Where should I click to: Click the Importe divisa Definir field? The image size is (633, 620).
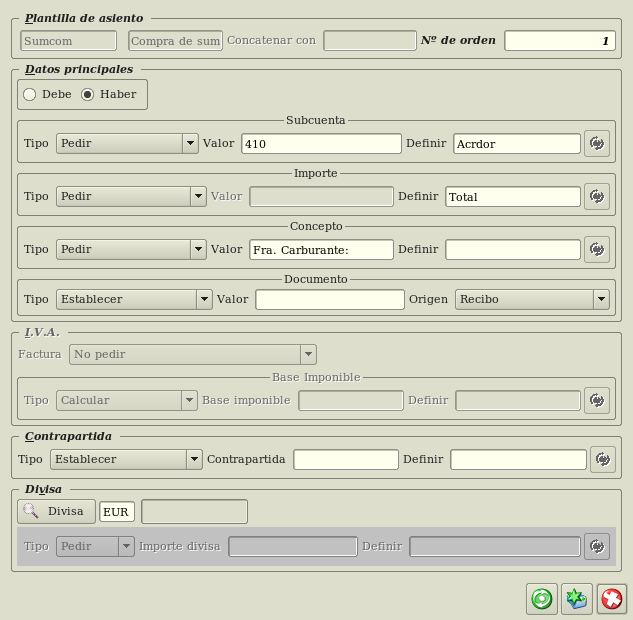click(x=495, y=547)
